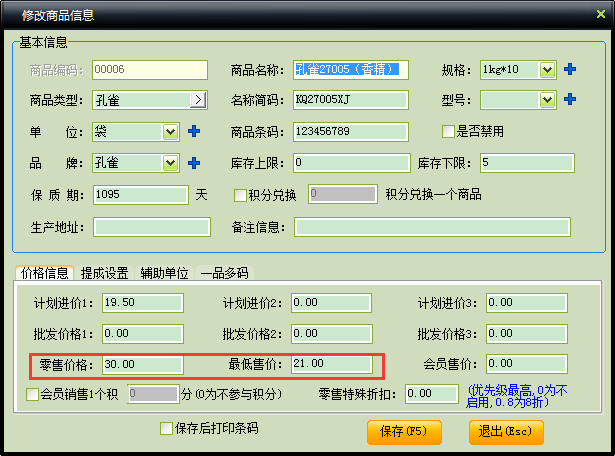Switch to the 提成设置 tab

point(104,273)
